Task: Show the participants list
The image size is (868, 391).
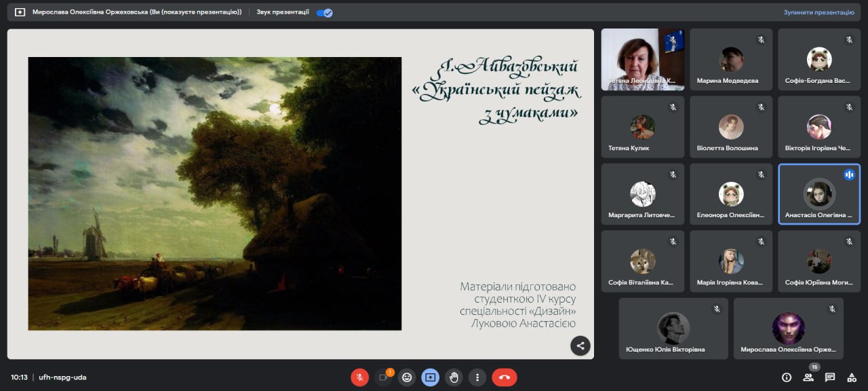Action: pos(808,377)
